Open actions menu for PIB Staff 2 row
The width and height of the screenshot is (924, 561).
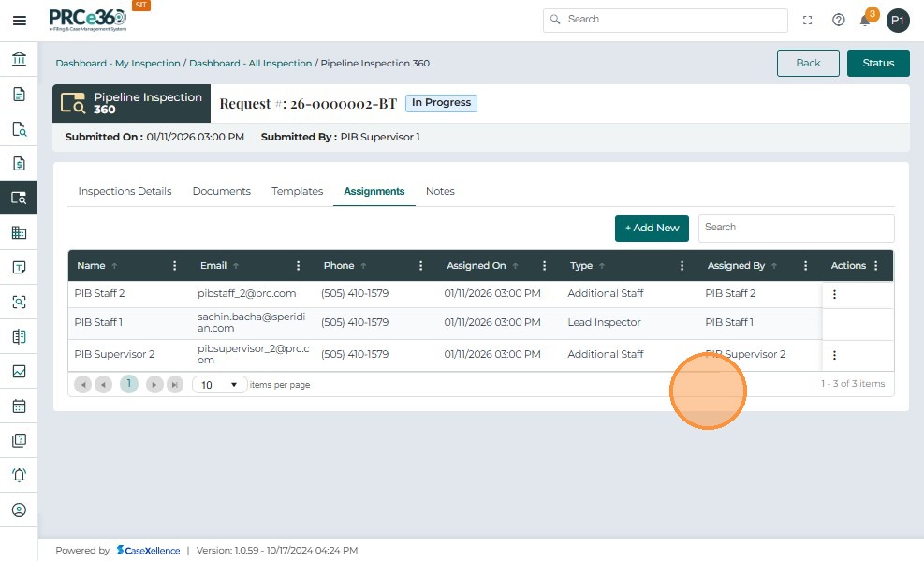coord(834,294)
